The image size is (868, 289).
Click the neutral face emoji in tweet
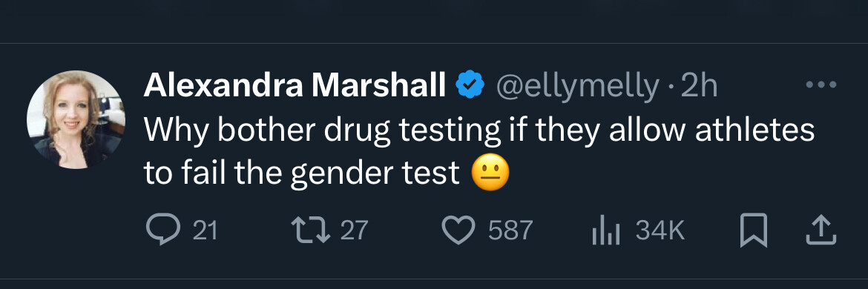click(x=490, y=173)
